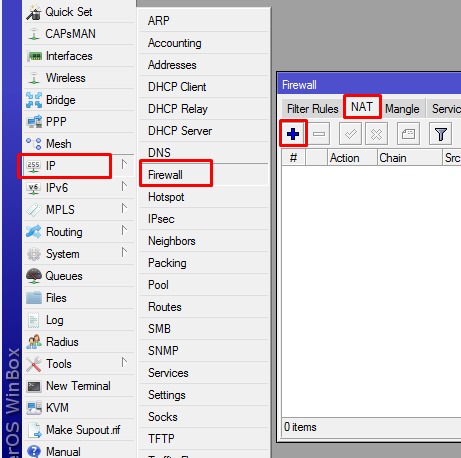
Task: Open DNS in the IP submenu
Action: 204,153
